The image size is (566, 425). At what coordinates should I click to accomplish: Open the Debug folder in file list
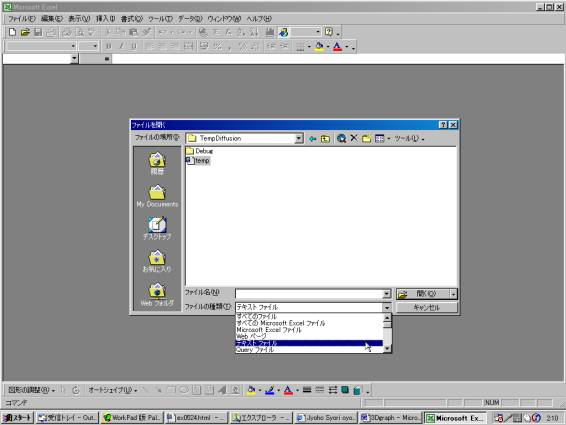click(199, 151)
